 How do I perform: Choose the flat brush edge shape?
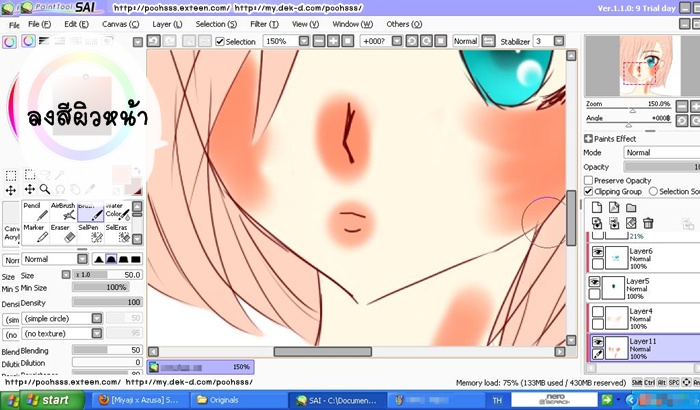click(136, 259)
